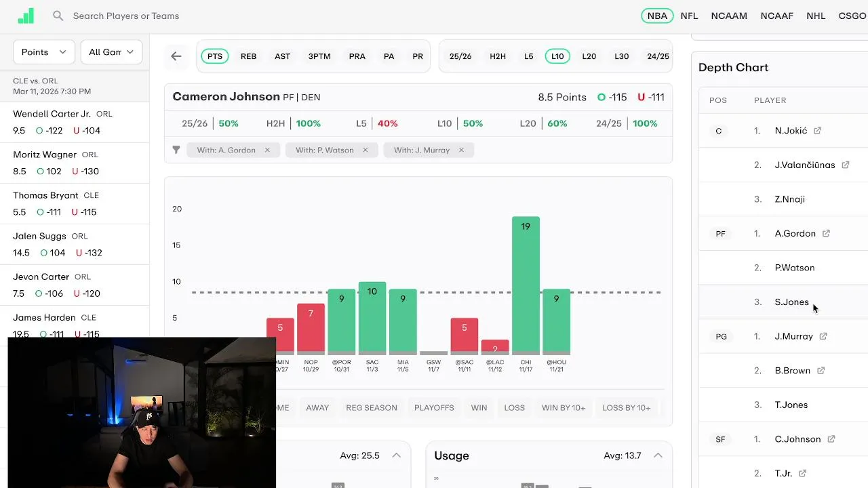Viewport: 868px width, 488px height.
Task: Open Jalen Suggs player row
Action: point(75,245)
